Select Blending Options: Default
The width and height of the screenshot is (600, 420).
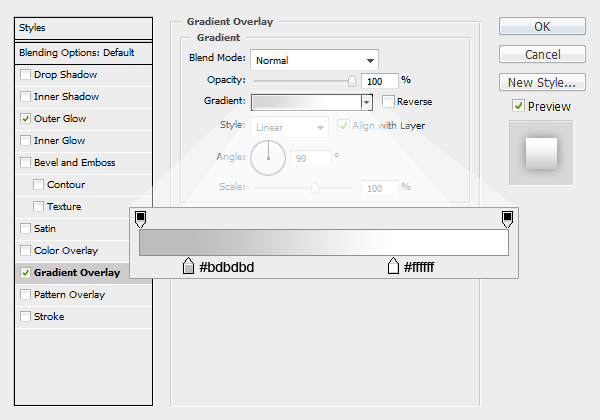click(83, 52)
